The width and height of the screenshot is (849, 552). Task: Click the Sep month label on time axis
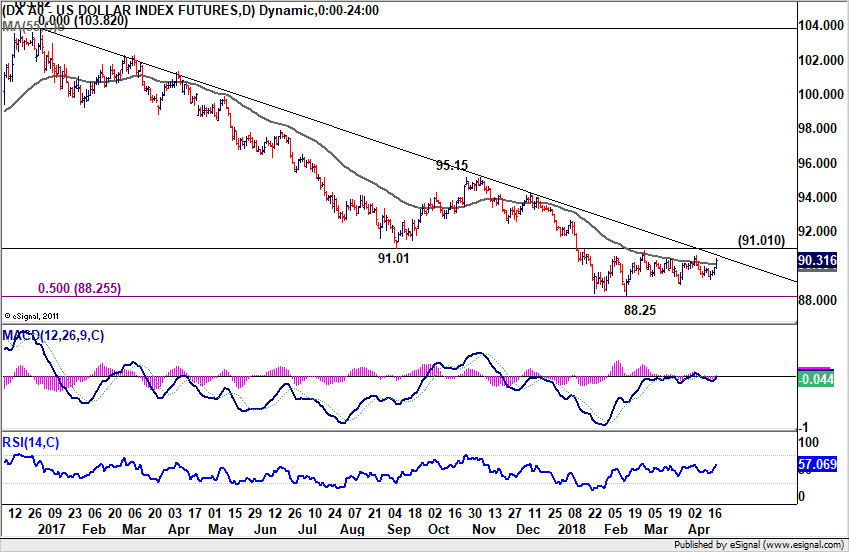coord(399,529)
